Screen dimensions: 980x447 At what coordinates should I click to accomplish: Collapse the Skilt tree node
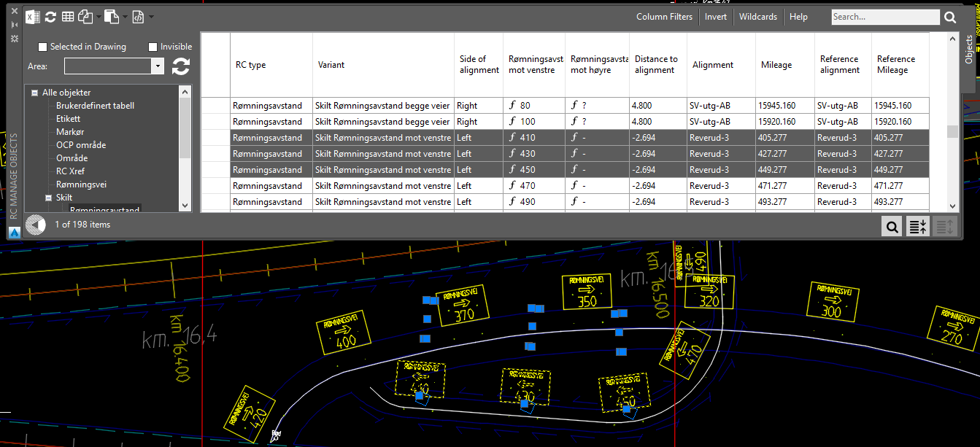point(48,198)
